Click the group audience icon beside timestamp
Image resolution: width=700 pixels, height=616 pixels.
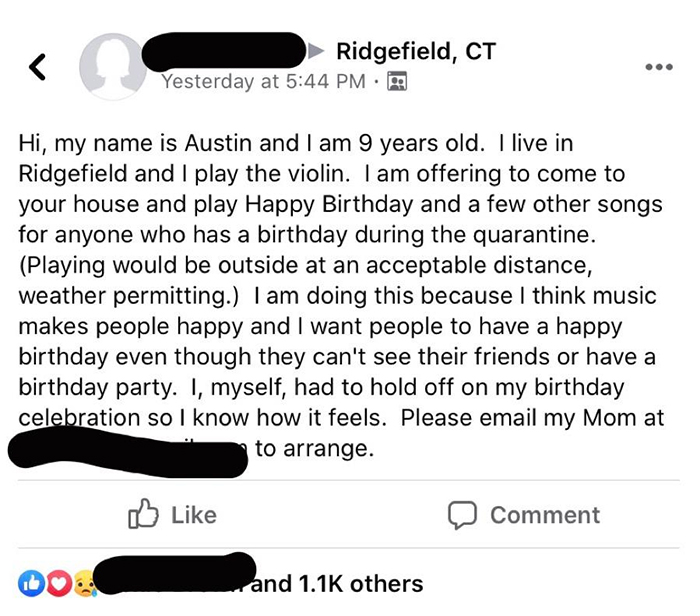[x=394, y=81]
